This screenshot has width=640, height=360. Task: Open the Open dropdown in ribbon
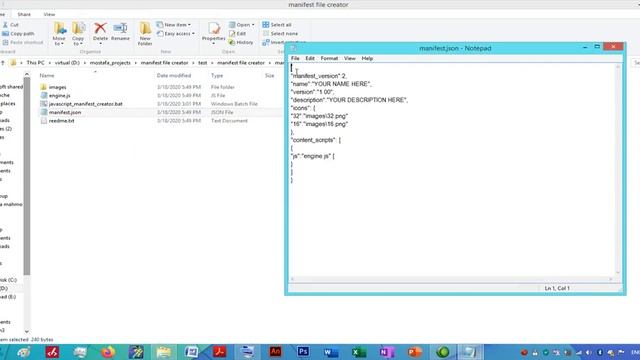click(x=242, y=25)
